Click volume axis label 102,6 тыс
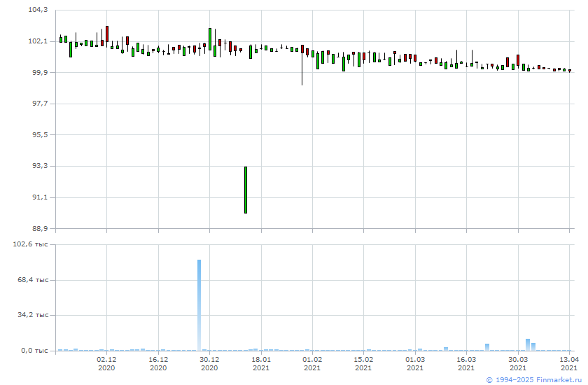The height and width of the screenshot is (385, 588). pos(30,244)
